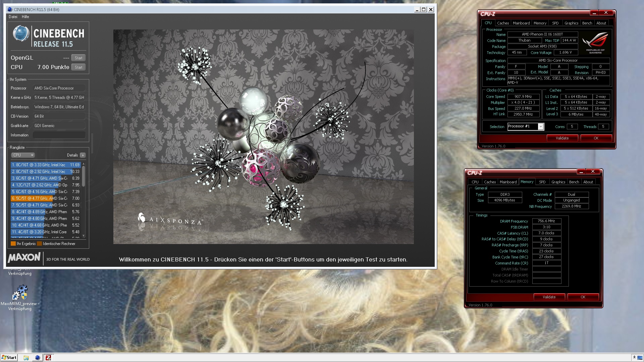
Task: Click OK in top CPU-Z window
Action: click(596, 138)
